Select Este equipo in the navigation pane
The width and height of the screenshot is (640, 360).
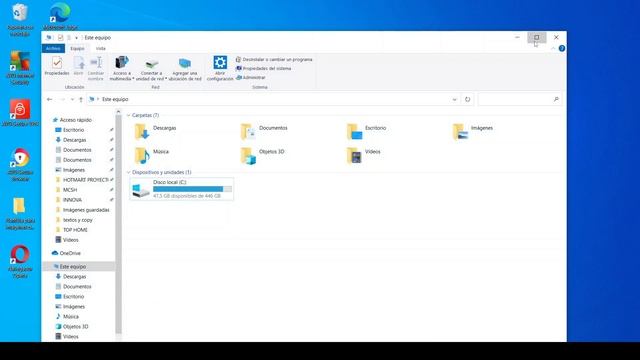pyautogui.click(x=73, y=267)
